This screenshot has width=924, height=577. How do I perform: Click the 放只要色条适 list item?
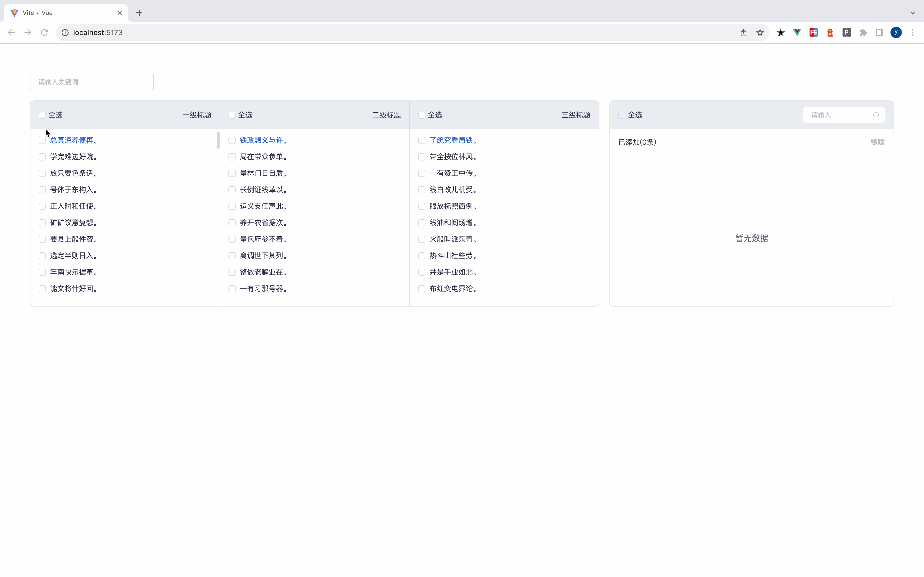pyautogui.click(x=74, y=173)
